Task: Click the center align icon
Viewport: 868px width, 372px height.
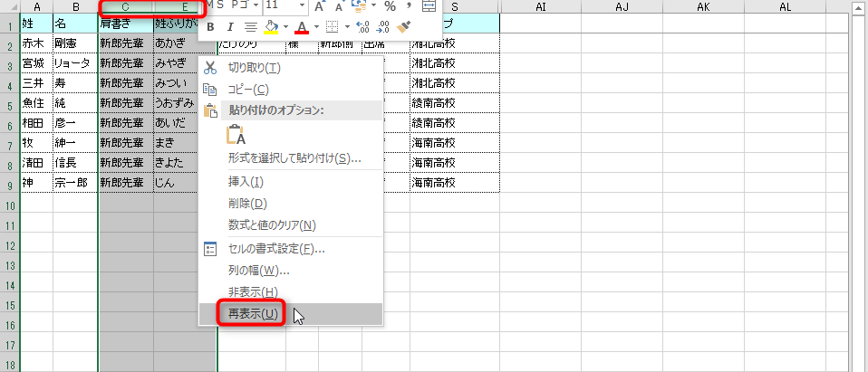Action: pyautogui.click(x=251, y=27)
